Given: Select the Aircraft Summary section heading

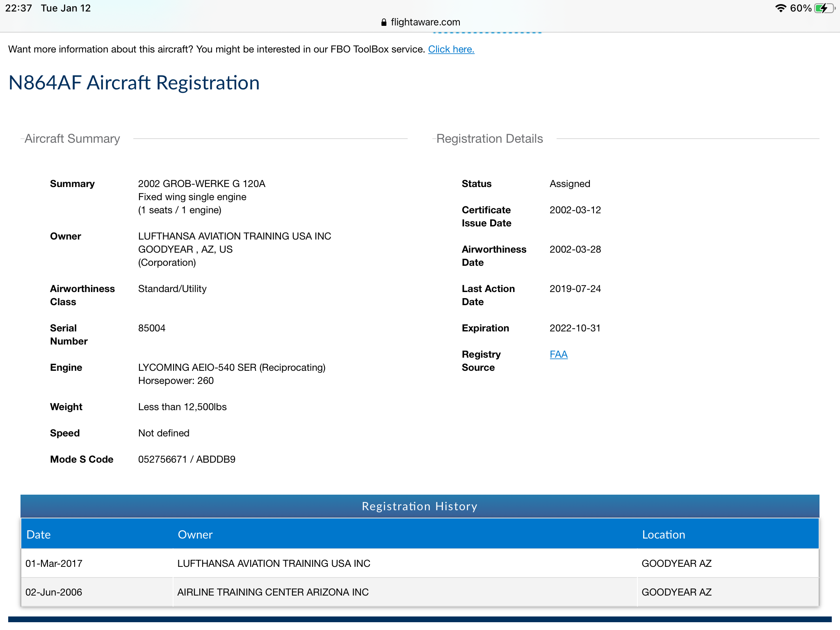Looking at the screenshot, I should (72, 139).
